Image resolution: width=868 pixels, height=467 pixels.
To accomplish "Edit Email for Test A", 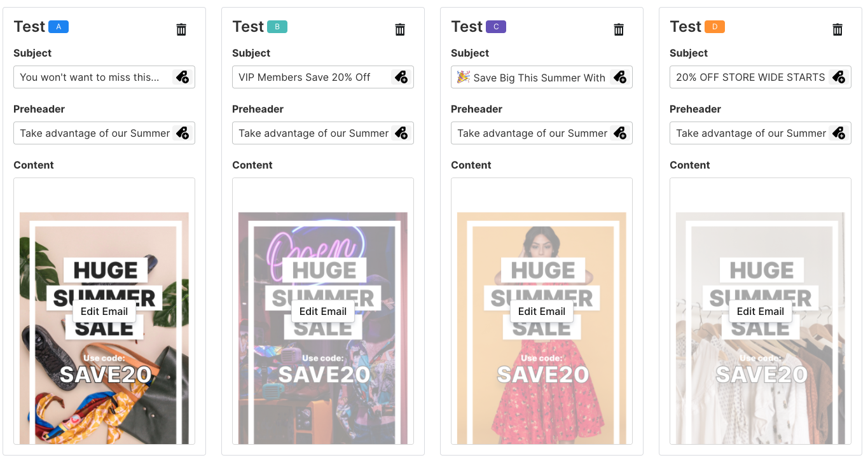I will 104,311.
